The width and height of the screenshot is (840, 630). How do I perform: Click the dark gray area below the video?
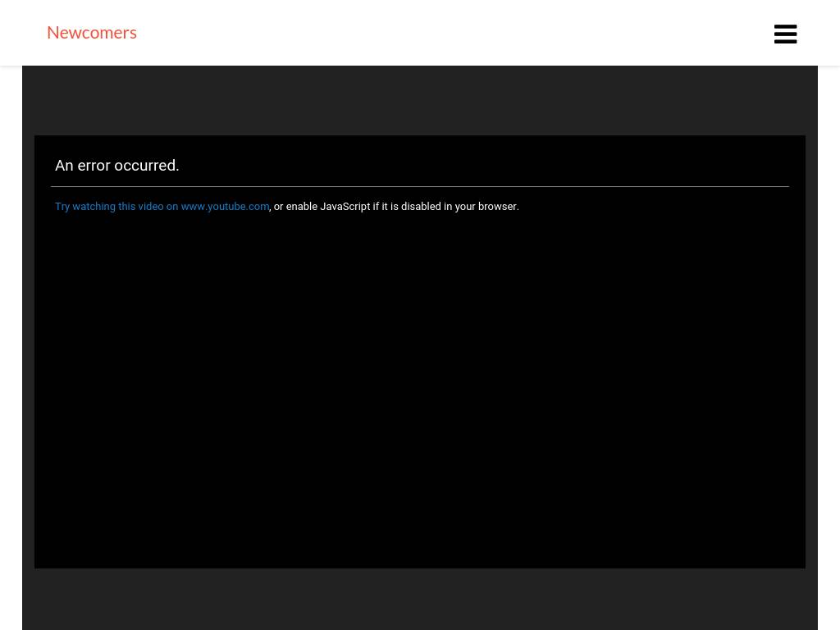[420, 599]
